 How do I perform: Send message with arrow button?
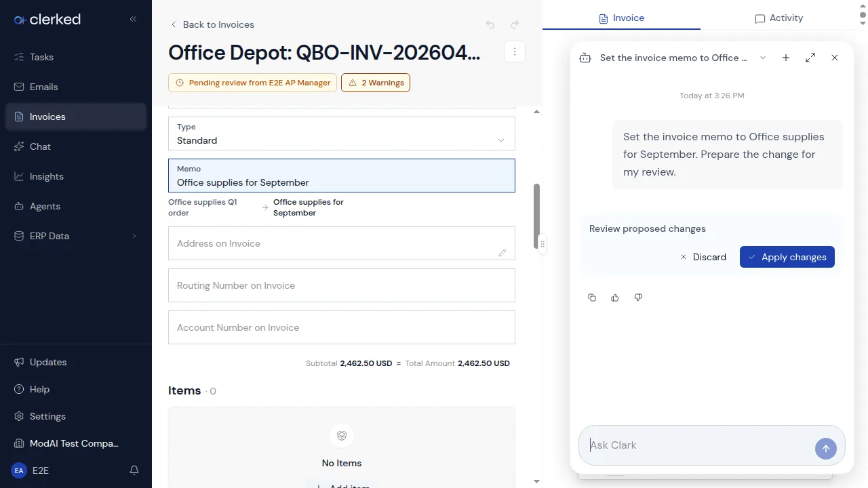(826, 449)
